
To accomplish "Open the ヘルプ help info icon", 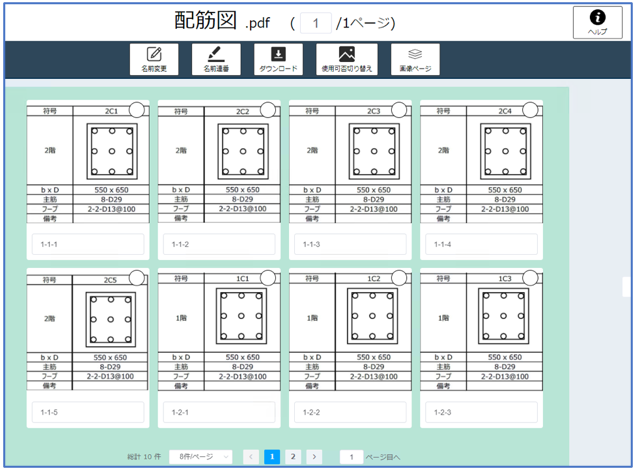I will click(x=597, y=18).
